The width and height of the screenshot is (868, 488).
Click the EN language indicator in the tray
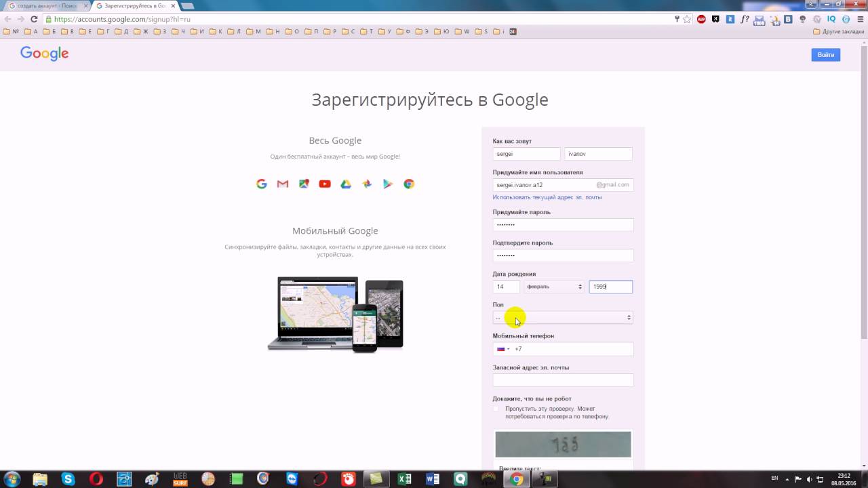774,479
